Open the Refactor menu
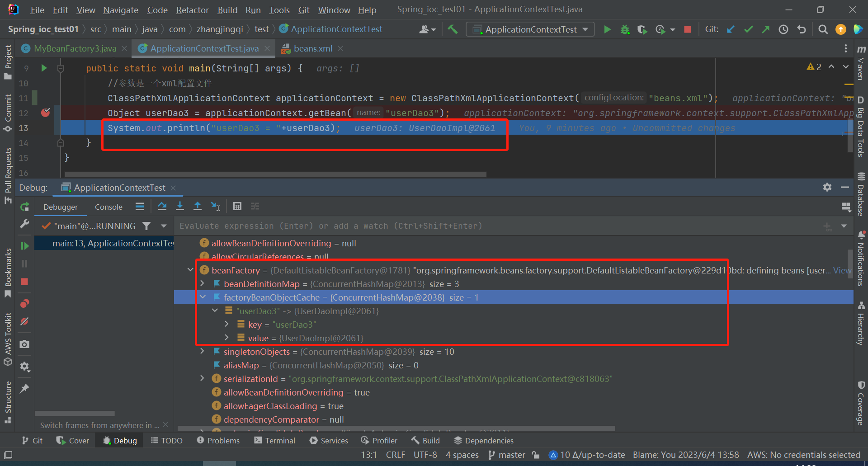 192,10
